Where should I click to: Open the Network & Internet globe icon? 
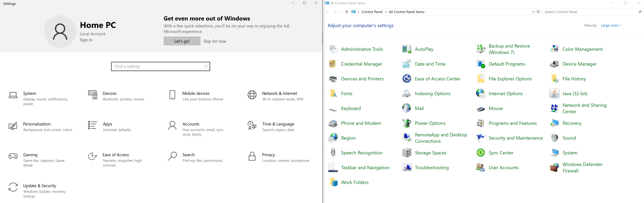pyautogui.click(x=252, y=95)
